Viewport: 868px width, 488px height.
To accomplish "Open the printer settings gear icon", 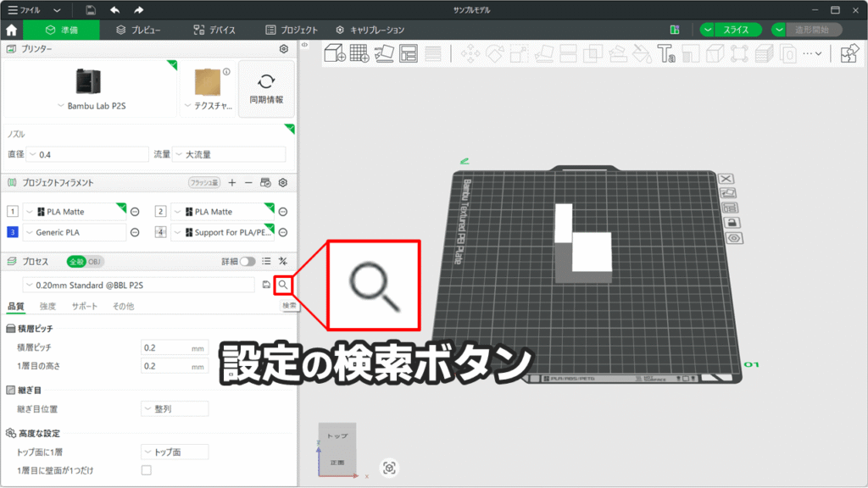I will 284,49.
